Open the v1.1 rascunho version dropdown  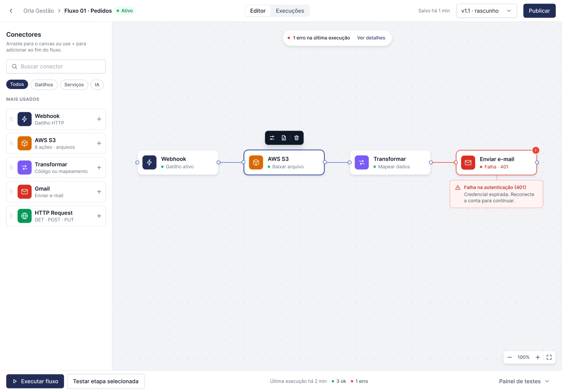(x=486, y=11)
